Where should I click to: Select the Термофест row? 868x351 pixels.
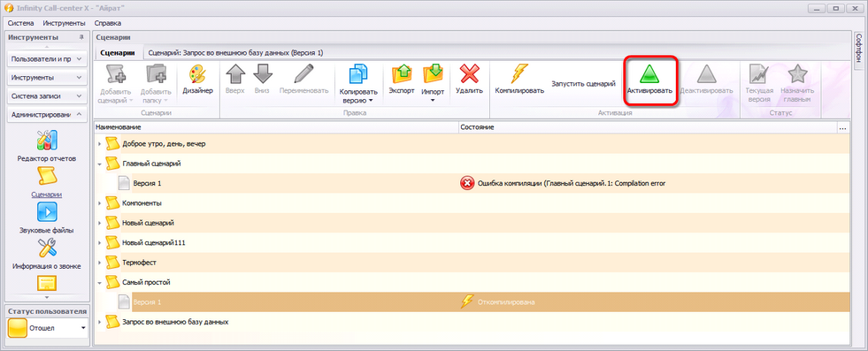pos(472,263)
